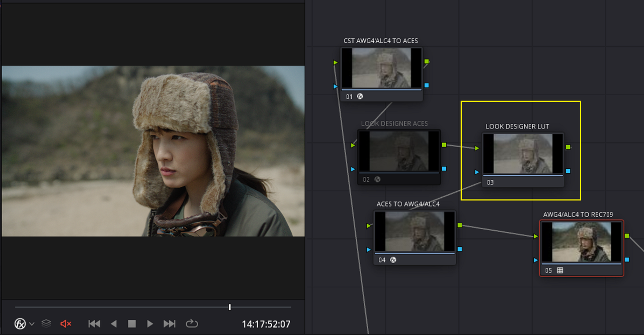Toggle the red mute audio speaker icon
This screenshot has width=644, height=335.
pyautogui.click(x=66, y=323)
